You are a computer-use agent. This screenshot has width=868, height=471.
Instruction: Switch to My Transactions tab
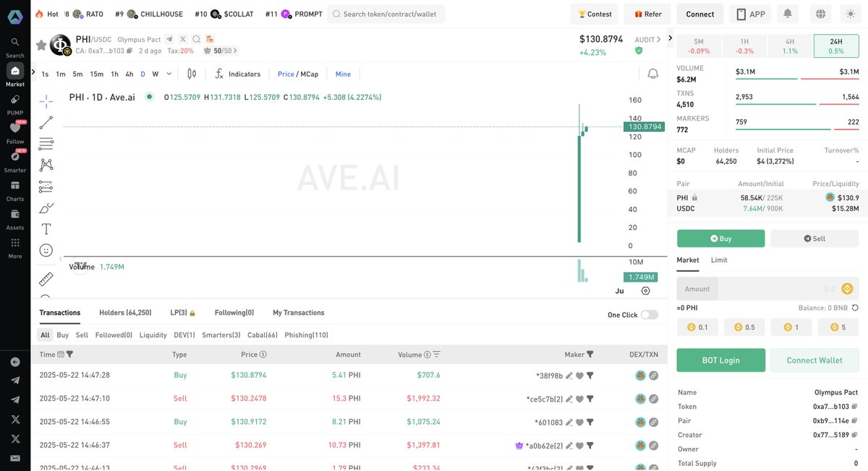[298, 313]
